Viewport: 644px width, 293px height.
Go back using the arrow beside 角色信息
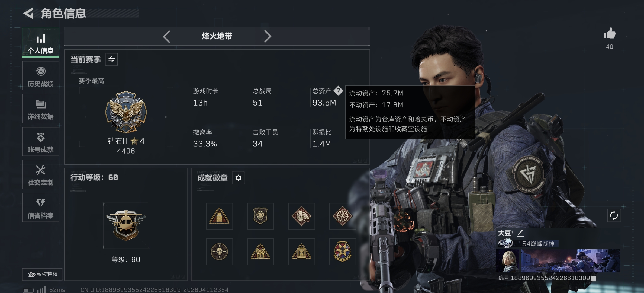click(28, 13)
